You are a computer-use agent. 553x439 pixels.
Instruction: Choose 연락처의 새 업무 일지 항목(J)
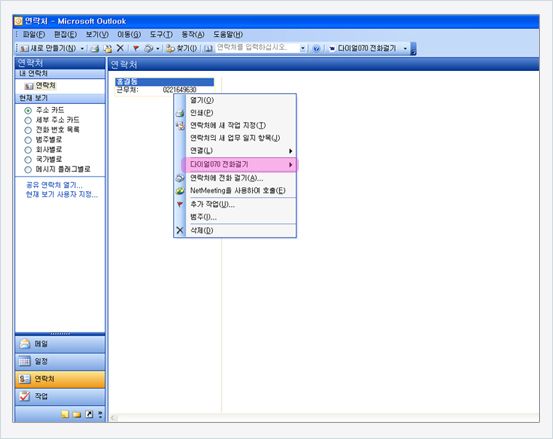(235, 138)
